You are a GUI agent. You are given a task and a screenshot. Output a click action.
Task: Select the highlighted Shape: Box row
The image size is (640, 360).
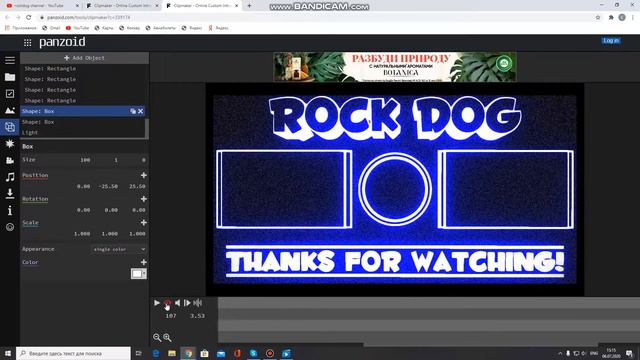coord(83,111)
